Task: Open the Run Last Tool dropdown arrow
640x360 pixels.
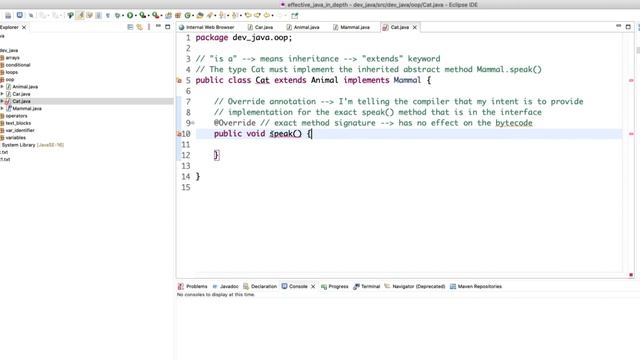Action: [162, 16]
